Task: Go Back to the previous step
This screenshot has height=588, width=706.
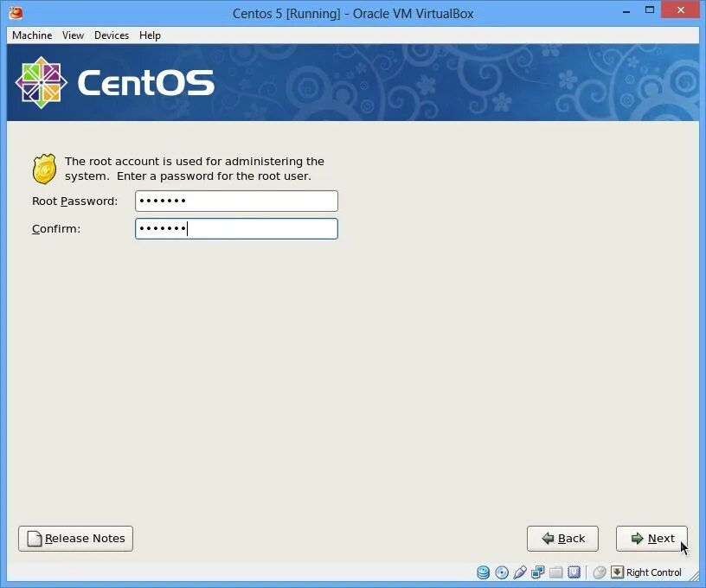Action: (x=562, y=539)
